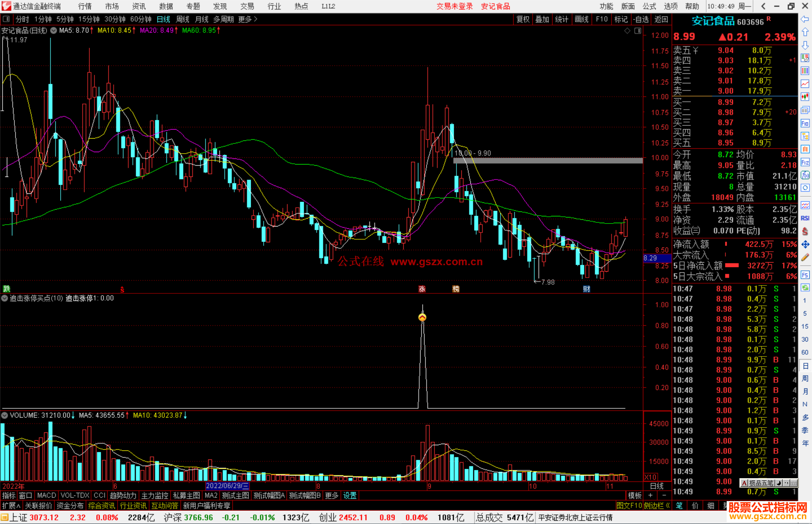
Task: Click the back arrow icon in right sidebar
Action: pos(805,19)
